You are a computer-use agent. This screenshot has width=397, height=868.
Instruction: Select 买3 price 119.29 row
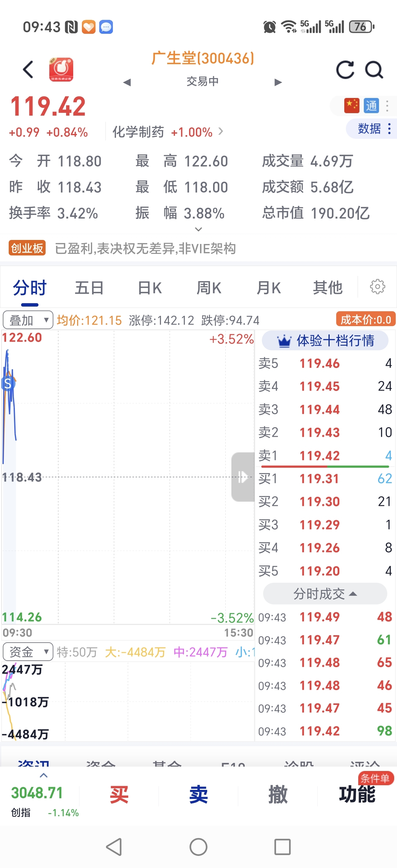[x=325, y=525]
